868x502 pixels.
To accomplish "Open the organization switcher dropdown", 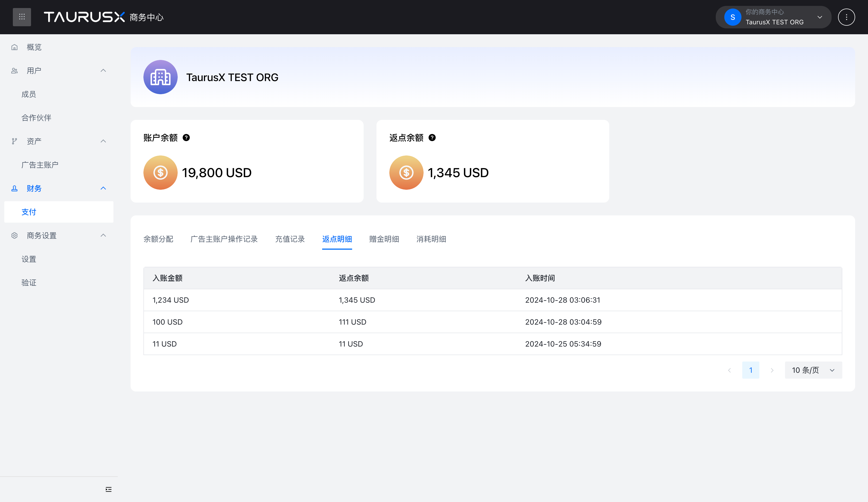I will (x=773, y=17).
